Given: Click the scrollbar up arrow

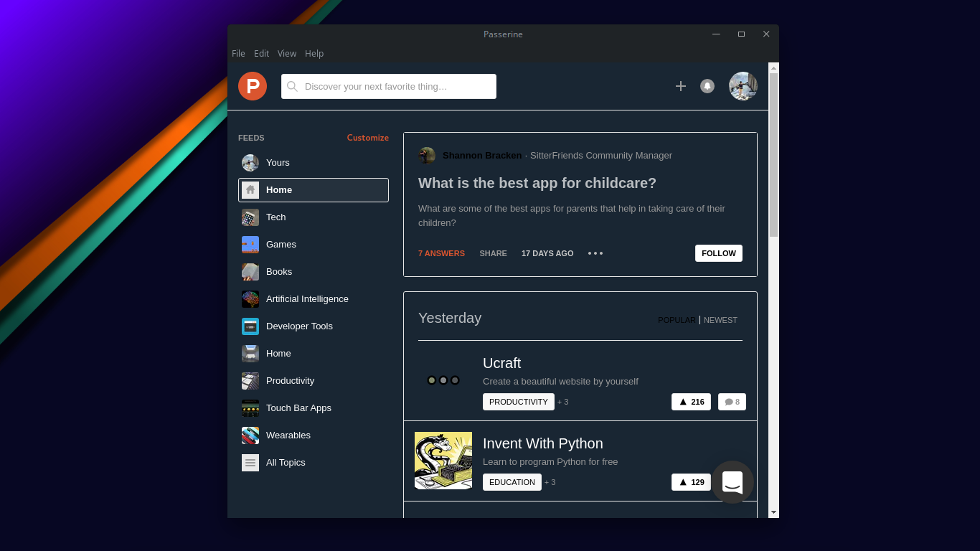Looking at the screenshot, I should point(773,67).
